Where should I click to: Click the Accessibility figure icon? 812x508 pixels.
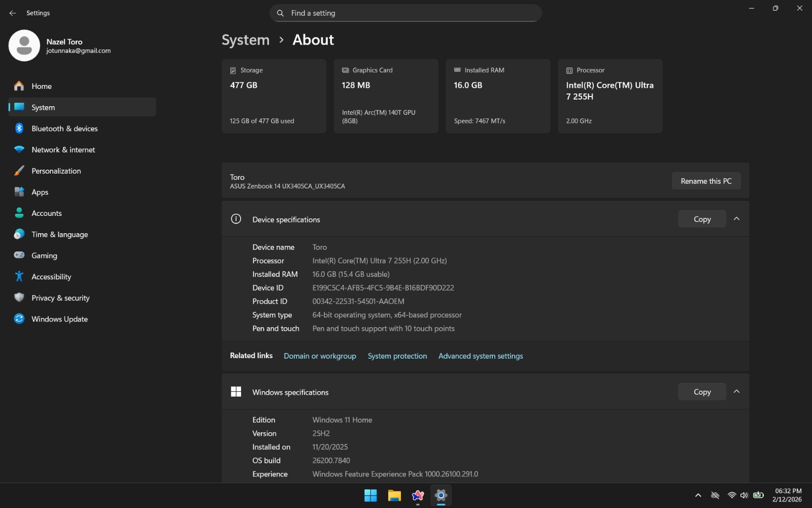click(19, 276)
